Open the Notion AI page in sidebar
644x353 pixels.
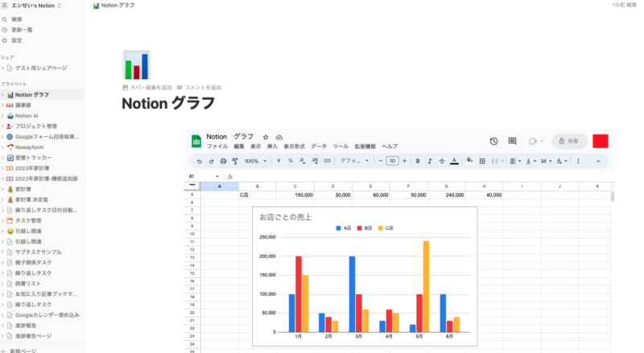click(x=27, y=116)
